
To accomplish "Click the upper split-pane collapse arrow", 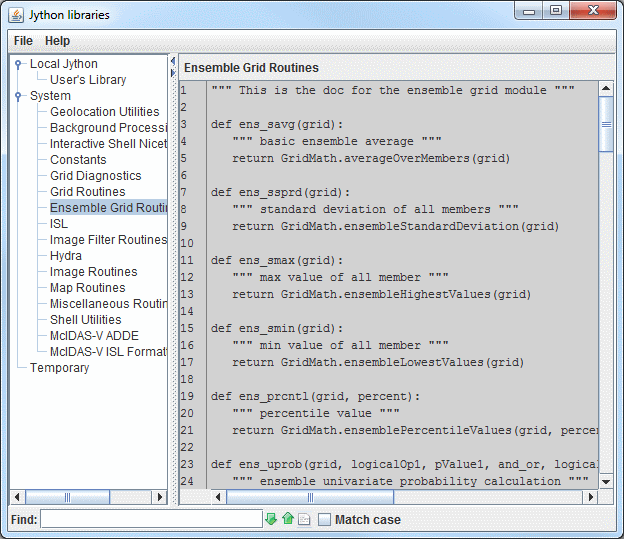I will tap(173, 61).
